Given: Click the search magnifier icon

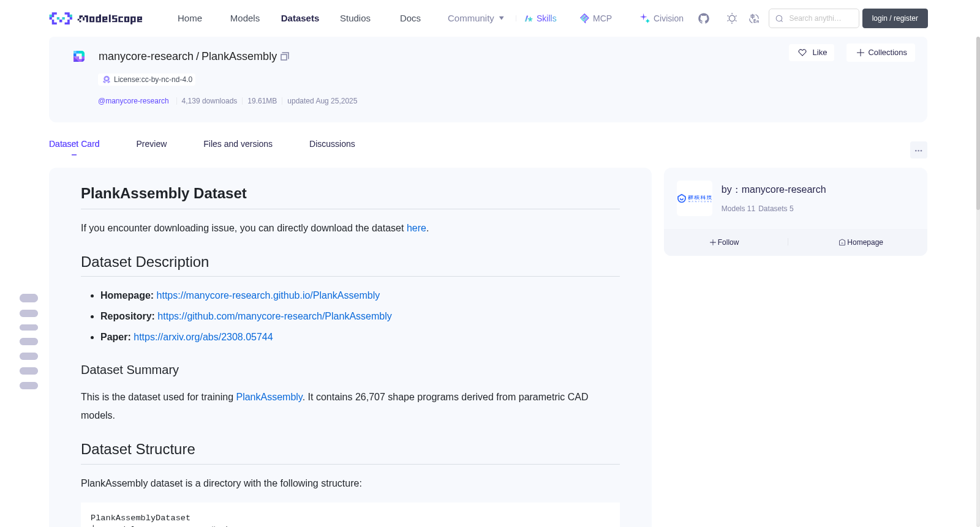Looking at the screenshot, I should coord(779,18).
